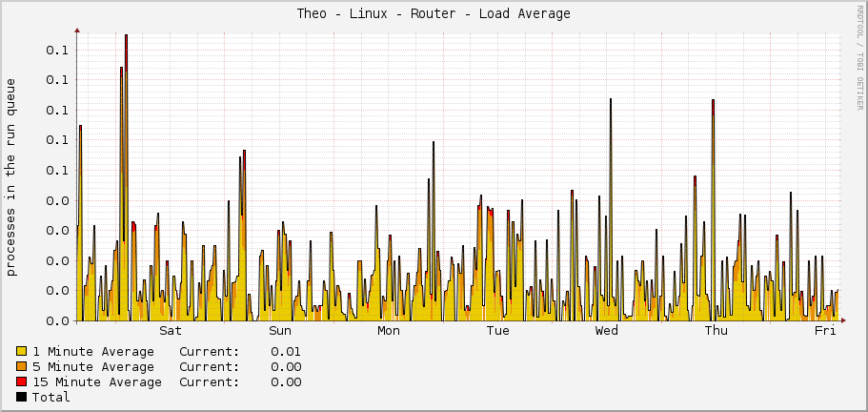Click the tallest load spike before Sat
868x412 pixels.
click(126, 177)
